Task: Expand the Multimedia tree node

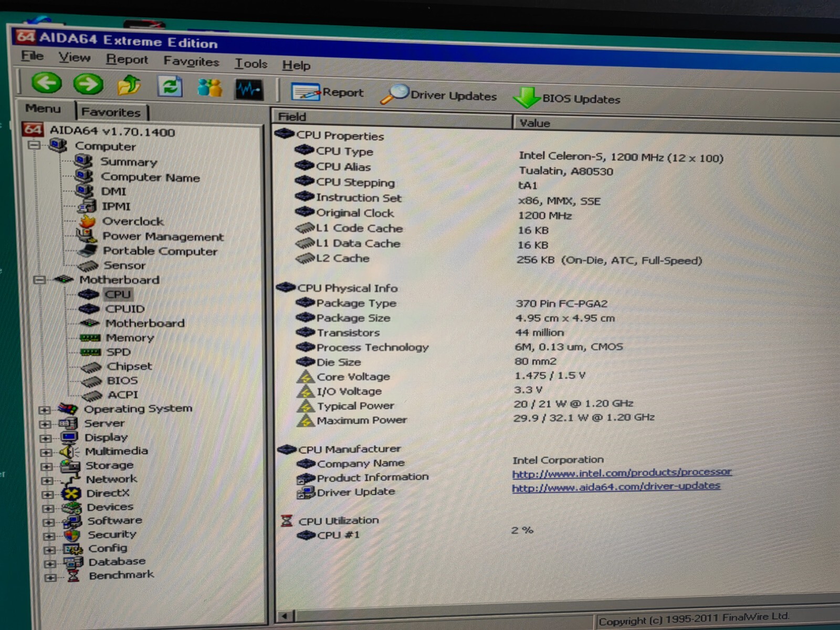Action: pyautogui.click(x=46, y=452)
